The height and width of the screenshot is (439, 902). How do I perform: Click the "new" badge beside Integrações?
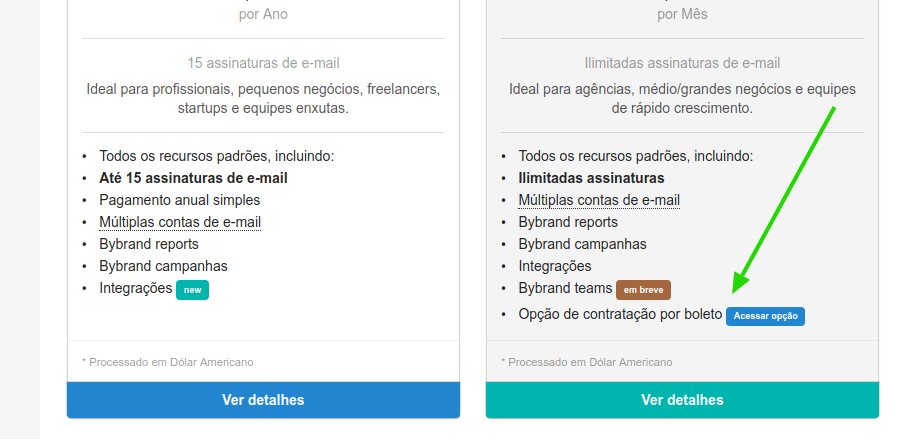[193, 289]
